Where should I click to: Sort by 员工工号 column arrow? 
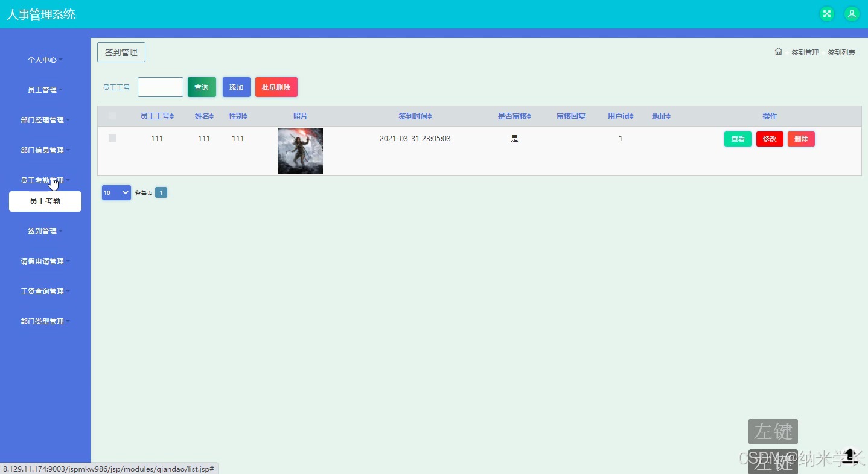pyautogui.click(x=173, y=116)
